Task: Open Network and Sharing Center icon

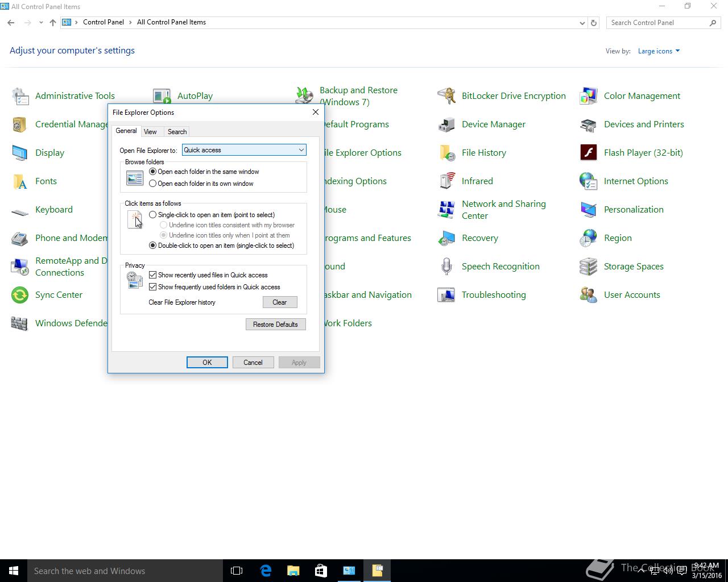Action: 446,210
